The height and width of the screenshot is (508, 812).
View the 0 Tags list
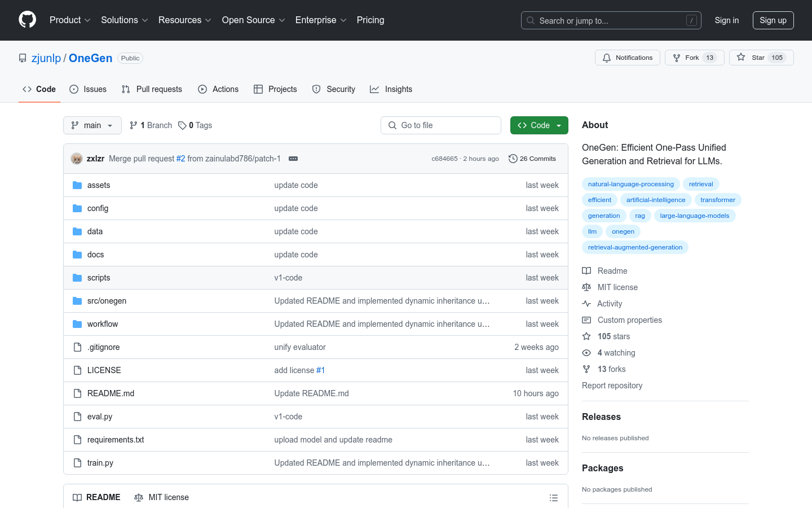point(195,125)
